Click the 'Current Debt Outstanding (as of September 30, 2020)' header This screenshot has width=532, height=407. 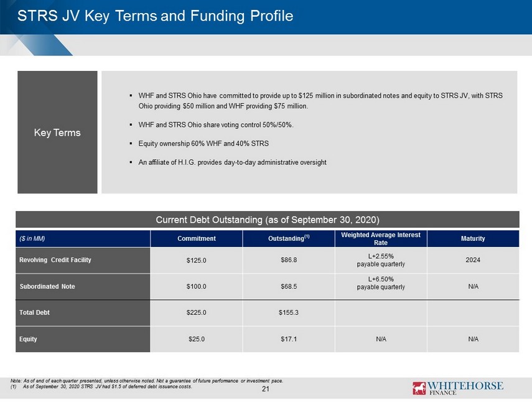(x=268, y=220)
